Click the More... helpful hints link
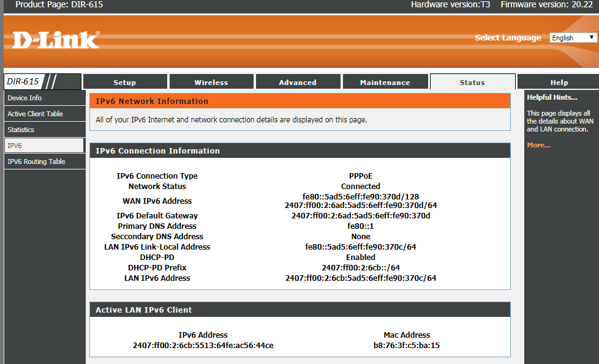 [x=538, y=145]
